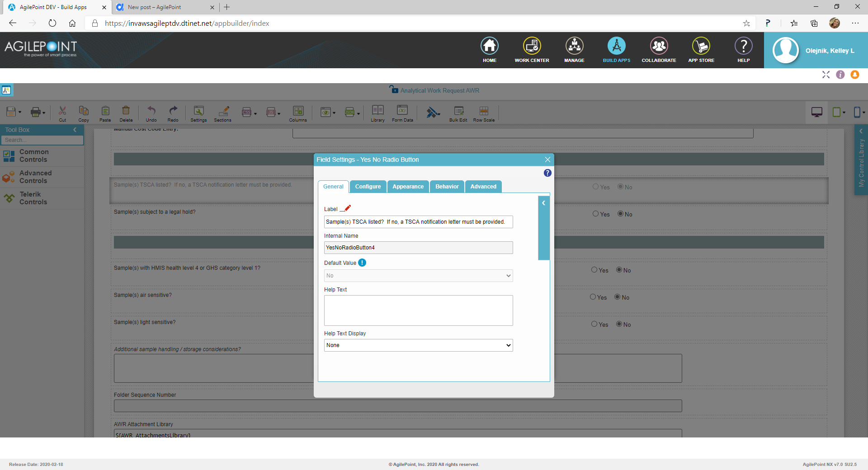Collapse the Tool Box panel arrow
868x470 pixels.
75,130
